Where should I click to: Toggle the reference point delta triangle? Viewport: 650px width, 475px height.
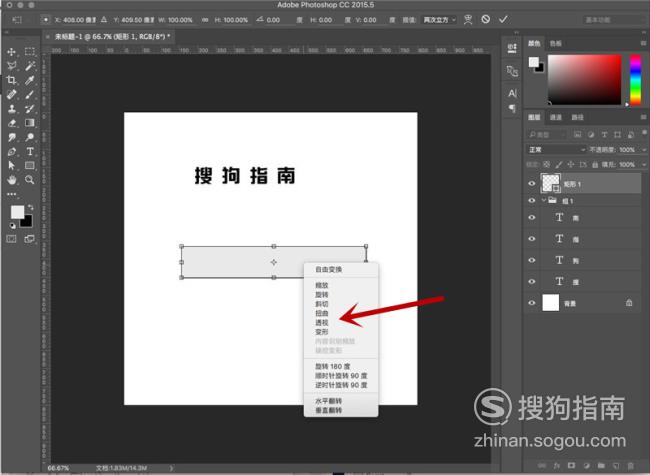coord(104,19)
